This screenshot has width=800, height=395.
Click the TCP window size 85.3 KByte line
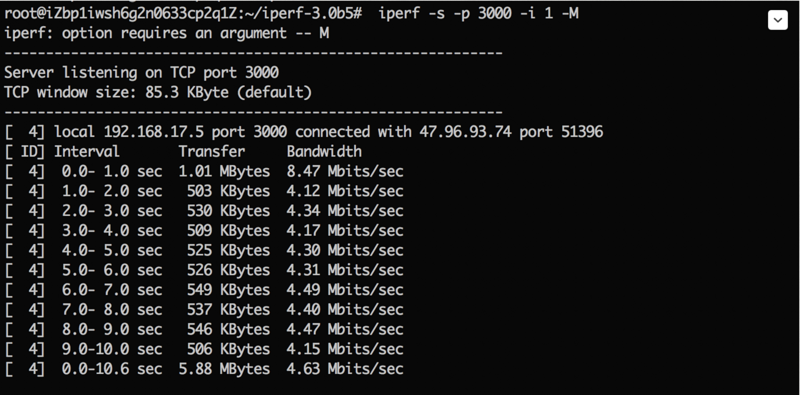158,92
